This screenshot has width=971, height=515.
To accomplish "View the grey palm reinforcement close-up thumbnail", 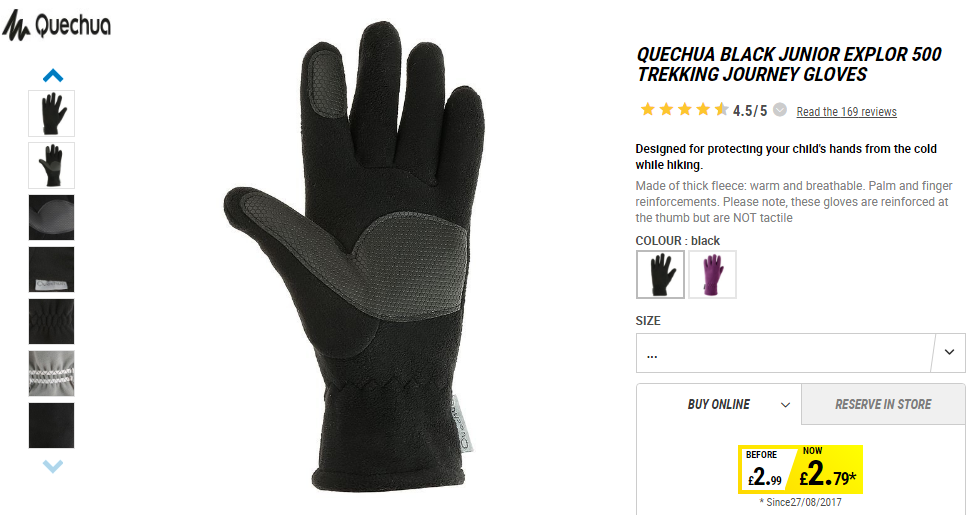I will (51, 217).
